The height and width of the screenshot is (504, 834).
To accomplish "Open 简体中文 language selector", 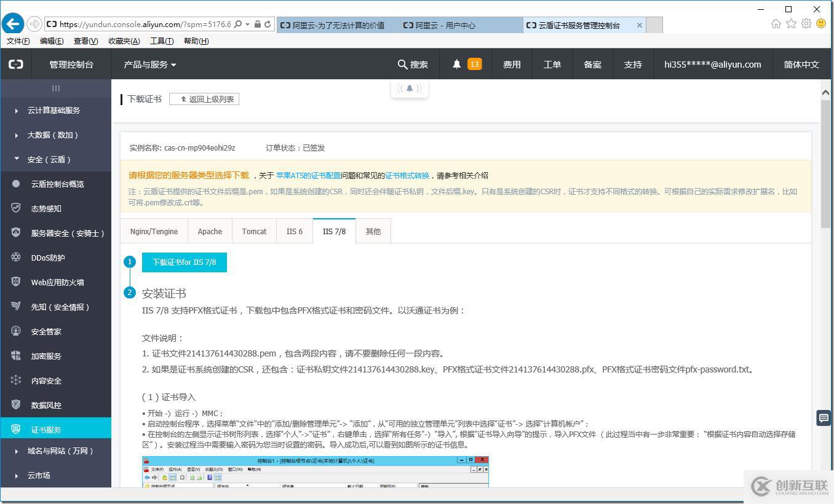I will click(801, 64).
